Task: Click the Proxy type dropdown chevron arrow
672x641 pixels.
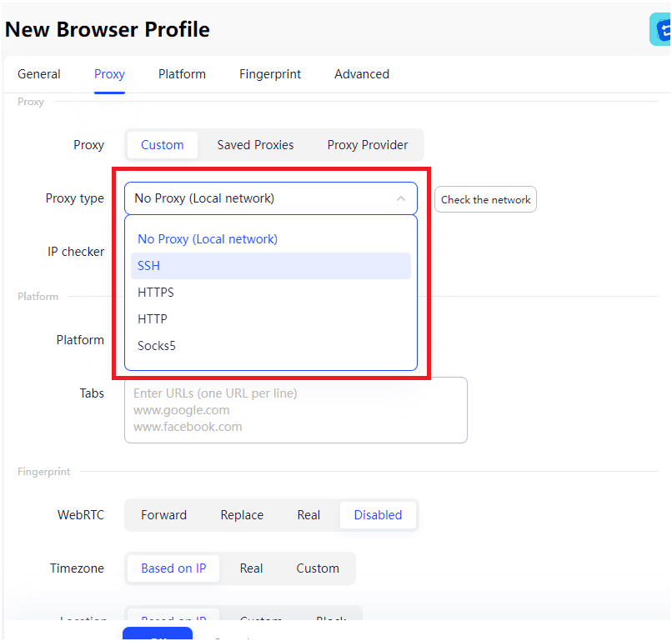Action: click(x=401, y=198)
